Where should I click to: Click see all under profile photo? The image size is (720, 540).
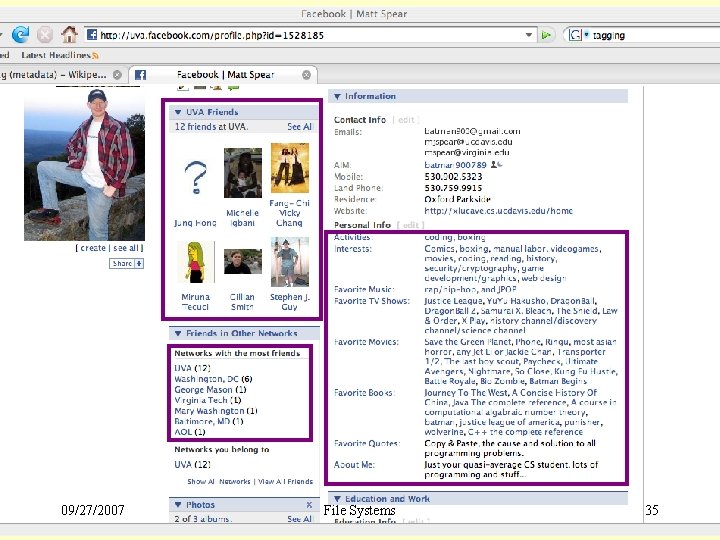coord(125,248)
